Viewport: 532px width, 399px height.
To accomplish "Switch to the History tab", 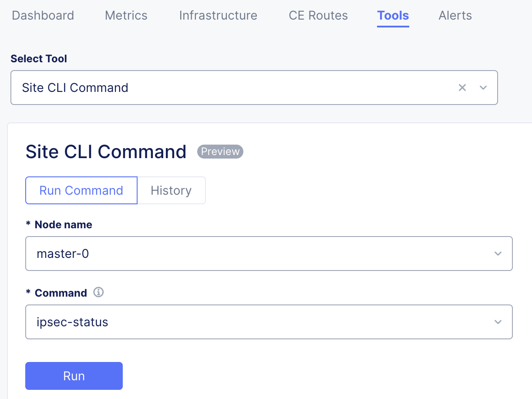I will (171, 190).
